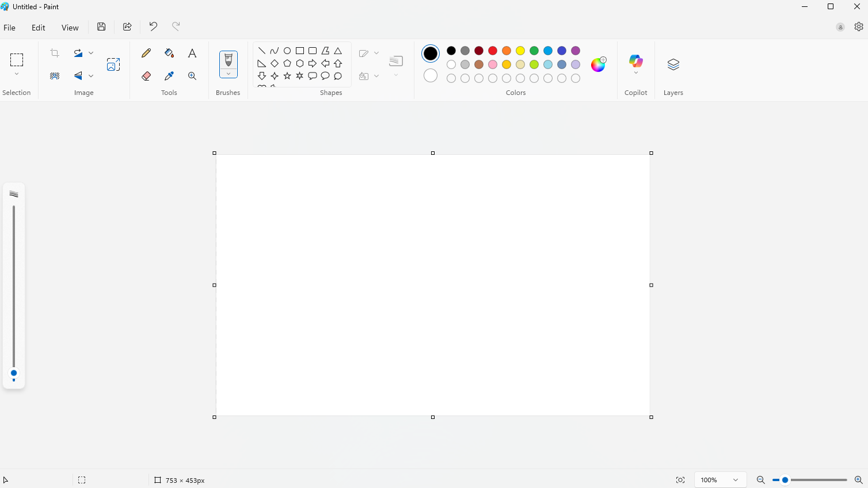Open Resize and skew
The width and height of the screenshot is (868, 488).
(113, 64)
